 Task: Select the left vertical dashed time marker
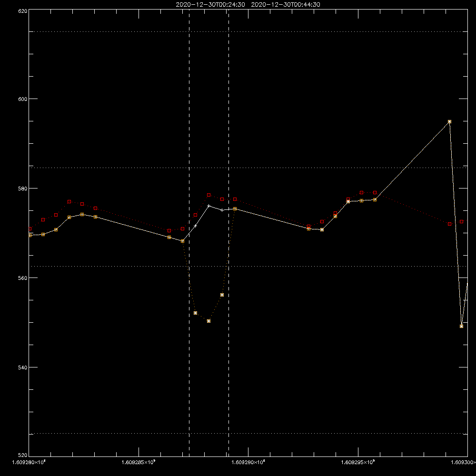[x=189, y=233]
